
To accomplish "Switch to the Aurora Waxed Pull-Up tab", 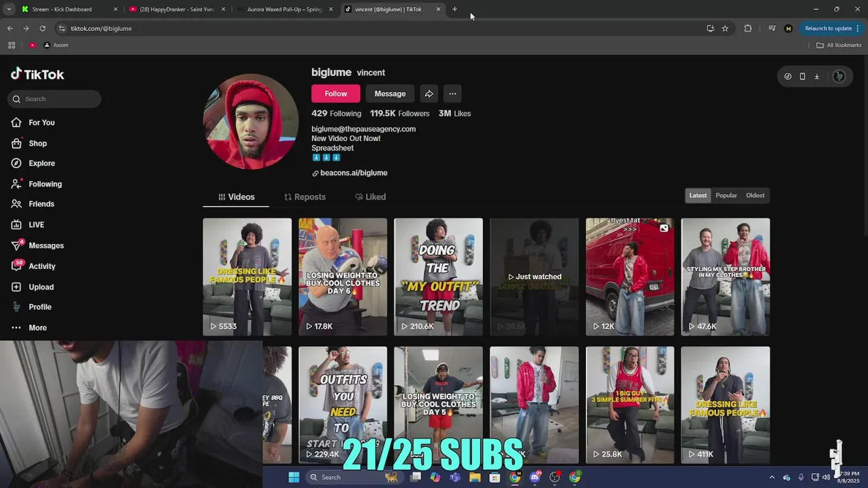I will [284, 9].
